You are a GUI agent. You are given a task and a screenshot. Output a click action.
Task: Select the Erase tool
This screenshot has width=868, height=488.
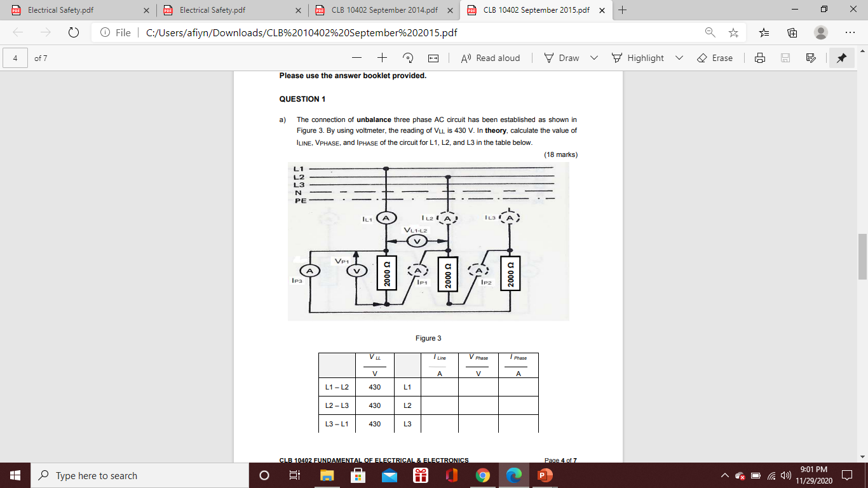pyautogui.click(x=714, y=58)
